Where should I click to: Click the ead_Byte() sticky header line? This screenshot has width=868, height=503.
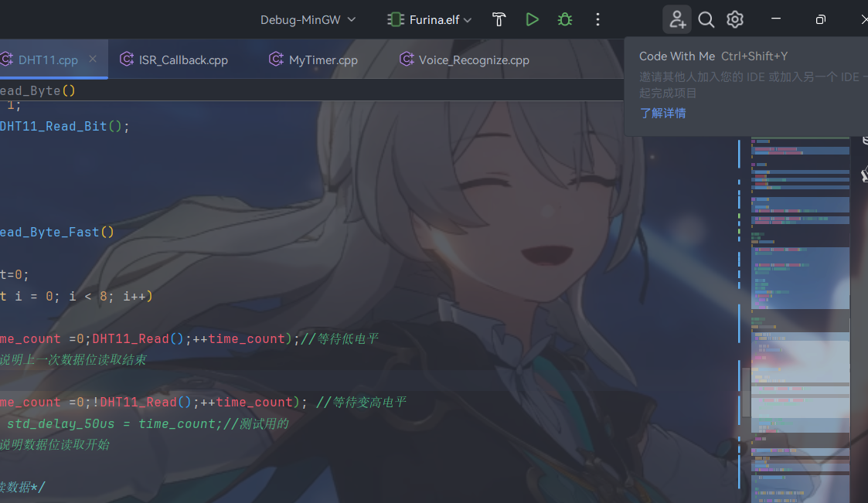click(311, 90)
